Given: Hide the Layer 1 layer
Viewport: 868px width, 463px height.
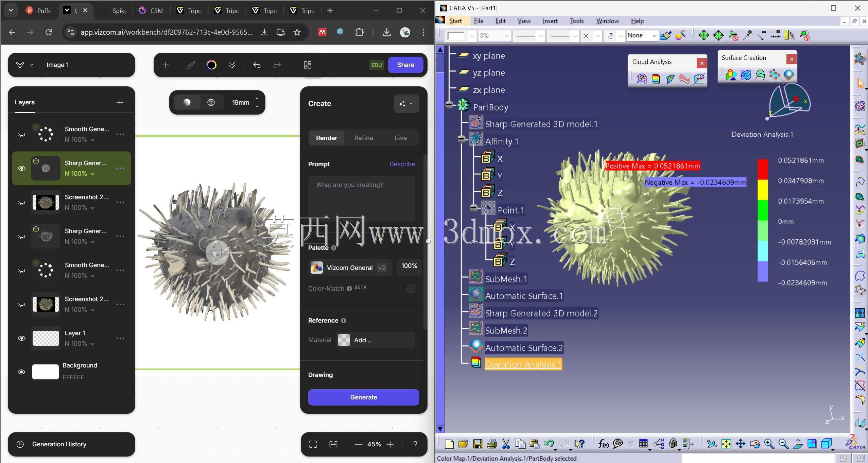Looking at the screenshot, I should click(22, 338).
